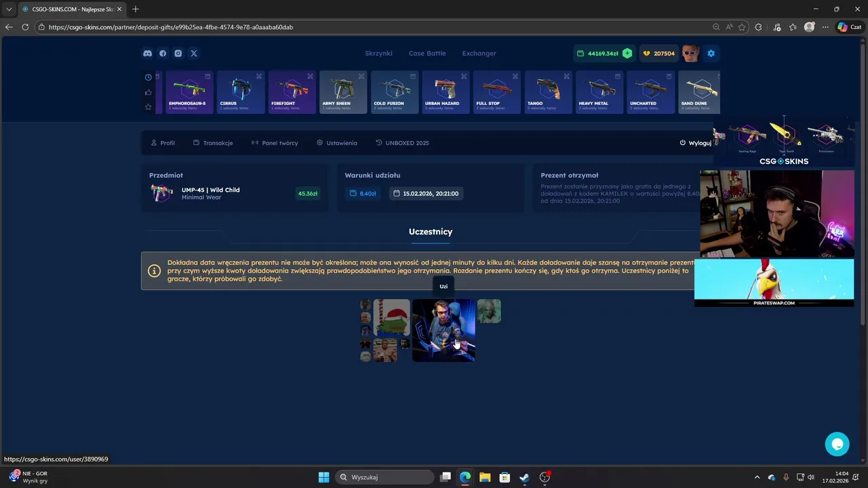Open the Facebook social link icon

coord(163,54)
